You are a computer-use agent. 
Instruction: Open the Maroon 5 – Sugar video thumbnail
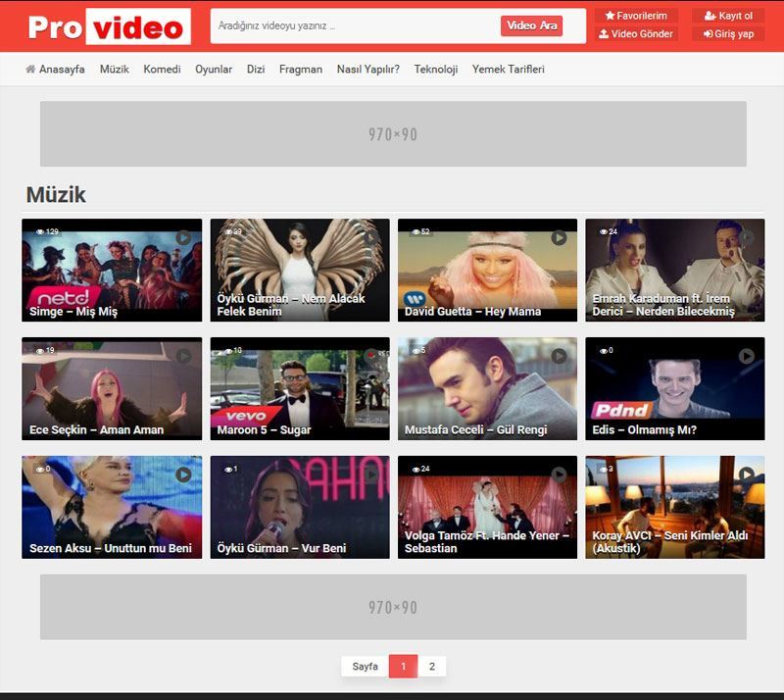300,389
